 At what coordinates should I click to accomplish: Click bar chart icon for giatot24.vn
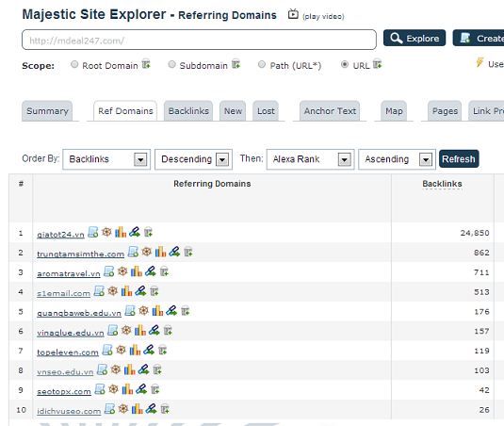click(121, 232)
